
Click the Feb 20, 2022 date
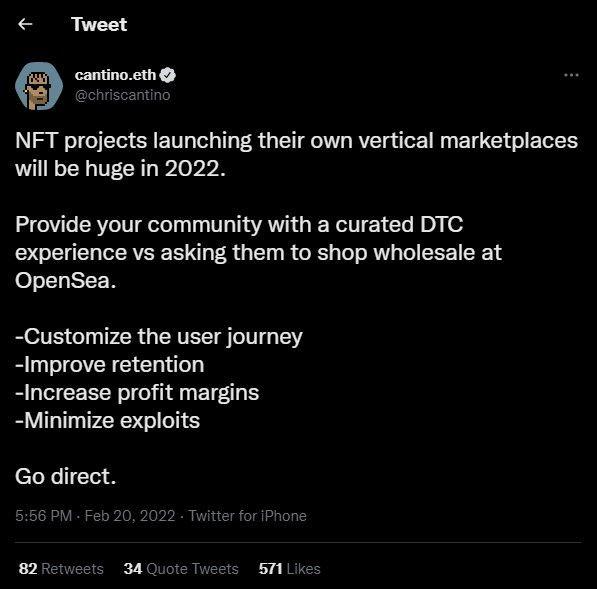click(129, 516)
